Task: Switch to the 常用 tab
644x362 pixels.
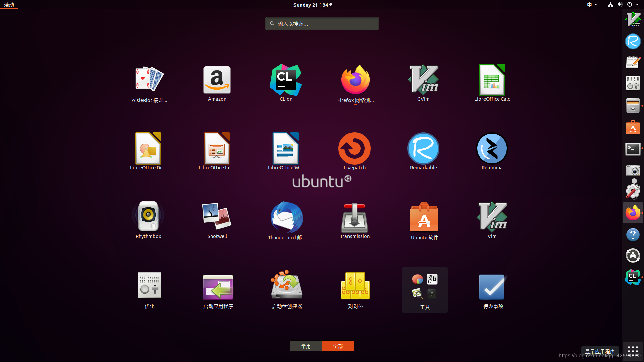Action: point(306,346)
